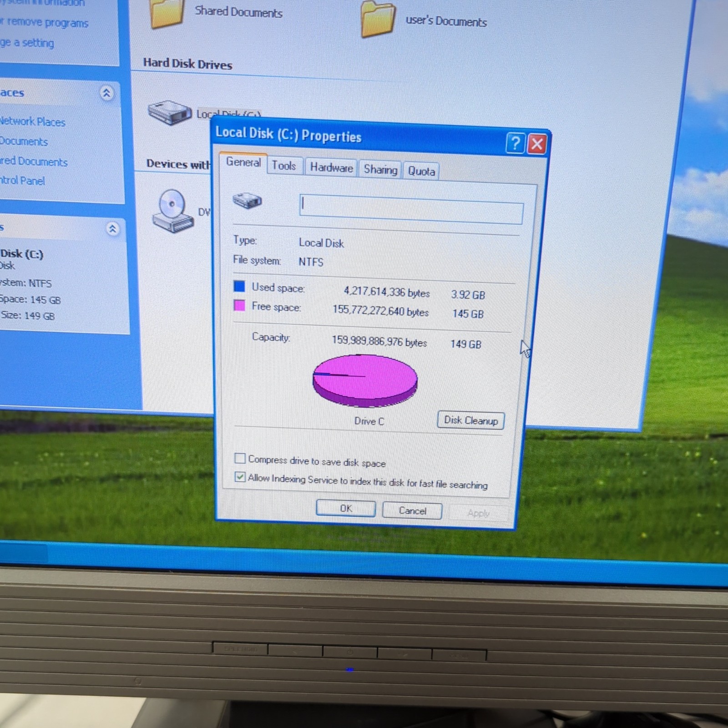Open the Shared Documents folder icon
The height and width of the screenshot is (728, 728).
166,14
